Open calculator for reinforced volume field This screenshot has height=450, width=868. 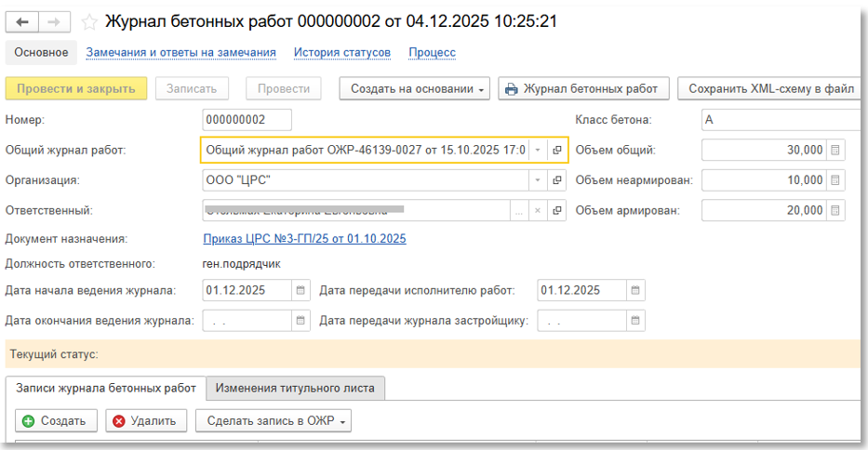click(x=835, y=210)
